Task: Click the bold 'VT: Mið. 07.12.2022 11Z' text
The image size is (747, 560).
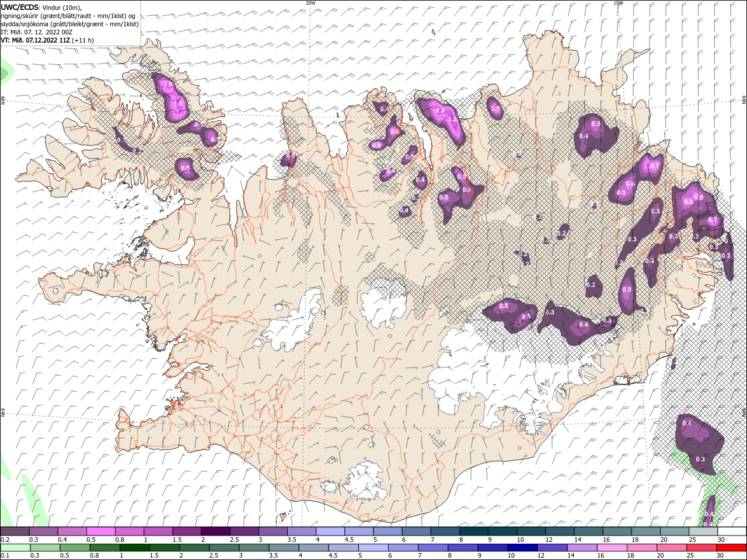Action: pyautogui.click(x=36, y=40)
